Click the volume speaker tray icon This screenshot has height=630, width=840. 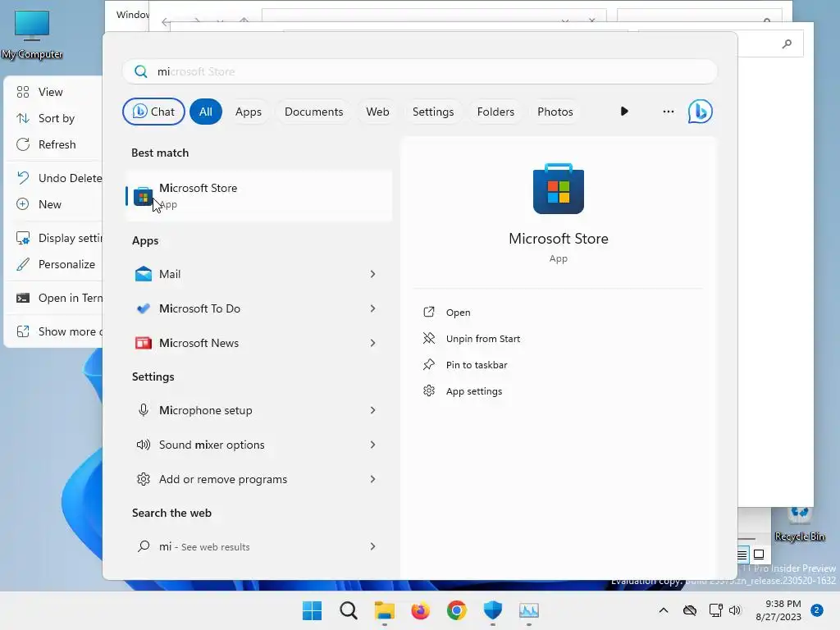click(x=735, y=610)
